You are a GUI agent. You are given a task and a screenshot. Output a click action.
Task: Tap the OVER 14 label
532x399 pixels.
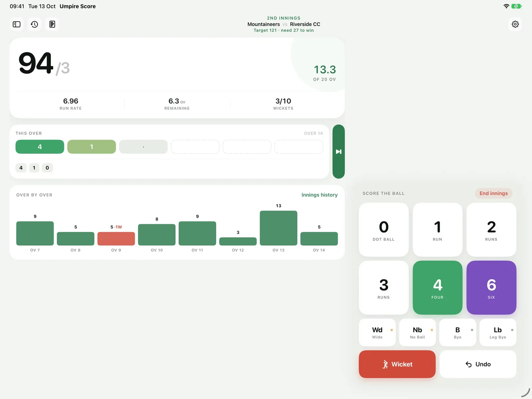313,133
